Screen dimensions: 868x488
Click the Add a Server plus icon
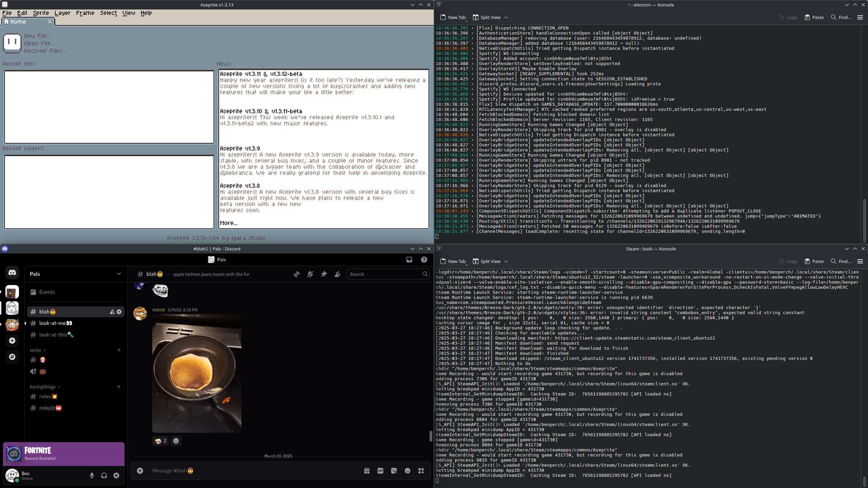pyautogui.click(x=12, y=341)
